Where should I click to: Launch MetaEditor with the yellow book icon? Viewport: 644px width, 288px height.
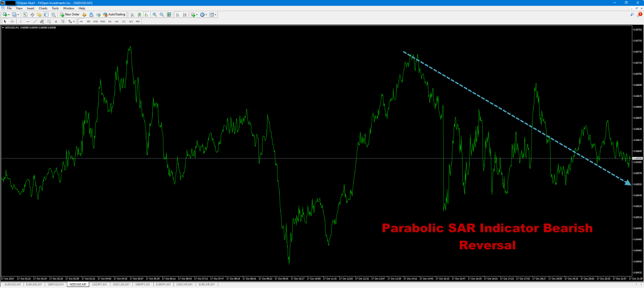[84, 14]
